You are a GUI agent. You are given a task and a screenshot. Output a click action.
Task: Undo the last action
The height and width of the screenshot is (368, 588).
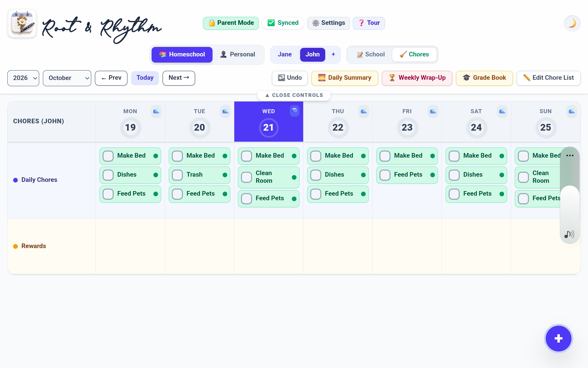[290, 78]
